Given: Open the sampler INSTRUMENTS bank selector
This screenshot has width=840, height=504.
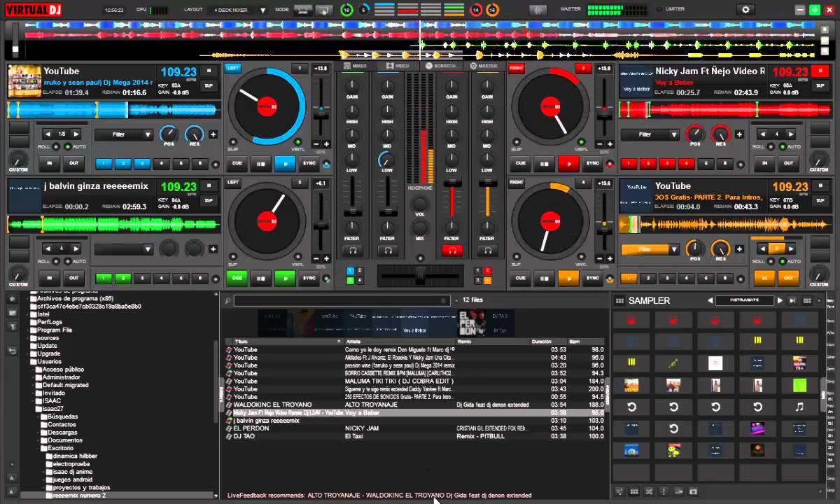Looking at the screenshot, I should (744, 300).
